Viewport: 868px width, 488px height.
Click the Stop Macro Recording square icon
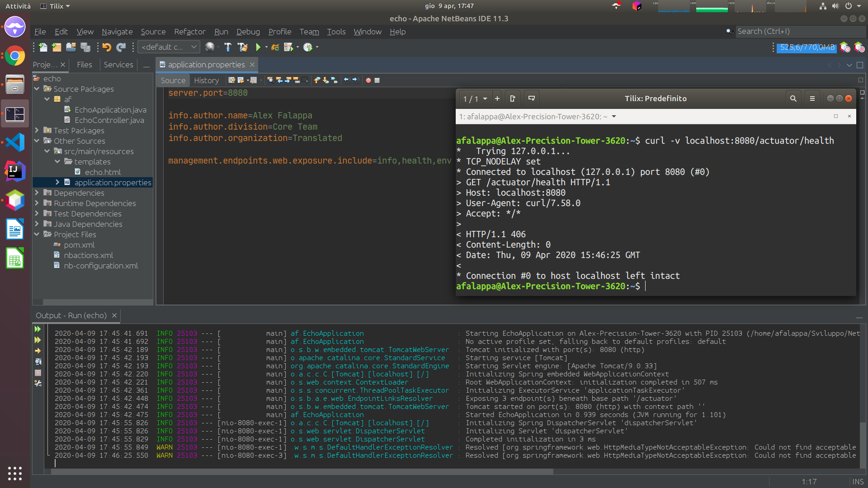coord(377,80)
